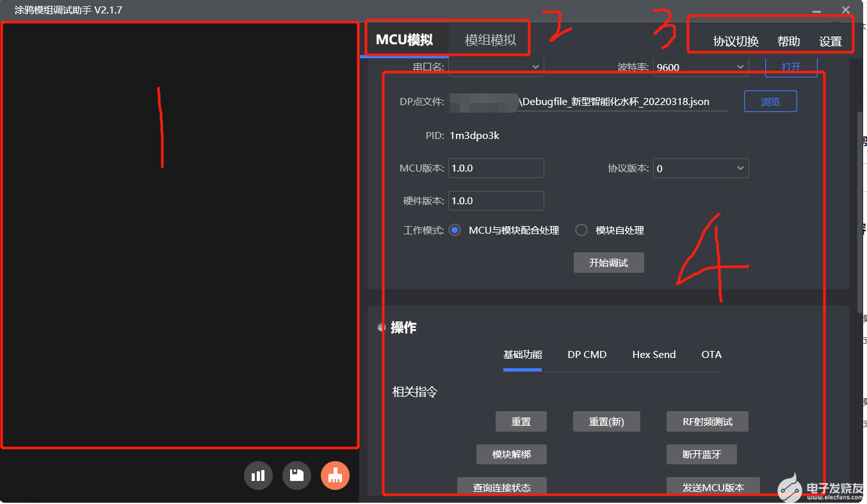
Task: Click the right panel vertical scrollbar
Action: [860, 211]
